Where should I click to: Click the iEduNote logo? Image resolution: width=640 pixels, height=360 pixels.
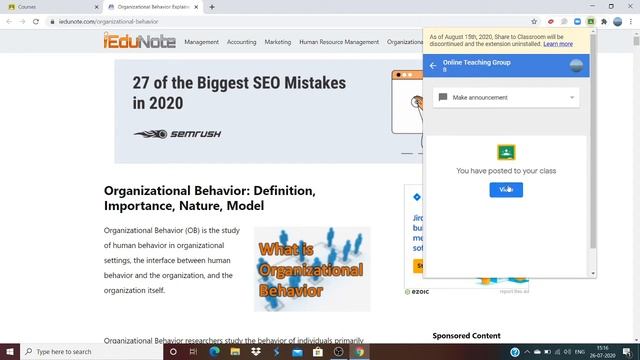[140, 41]
